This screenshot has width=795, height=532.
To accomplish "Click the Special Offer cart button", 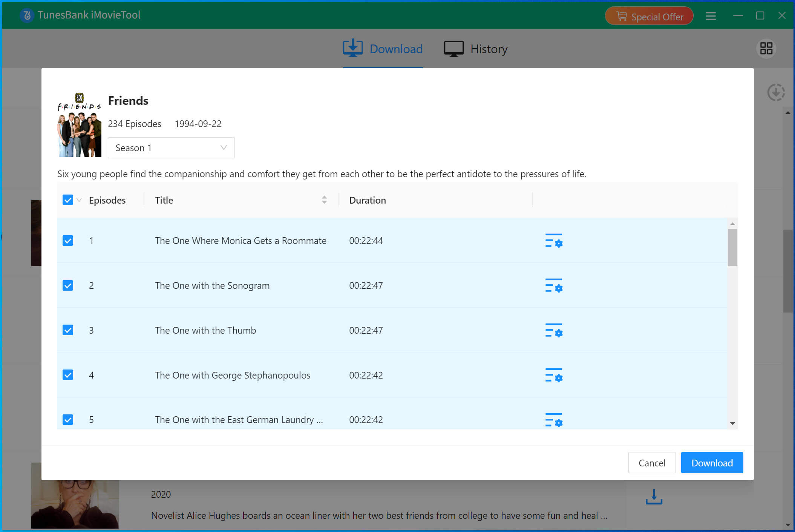I will point(649,16).
